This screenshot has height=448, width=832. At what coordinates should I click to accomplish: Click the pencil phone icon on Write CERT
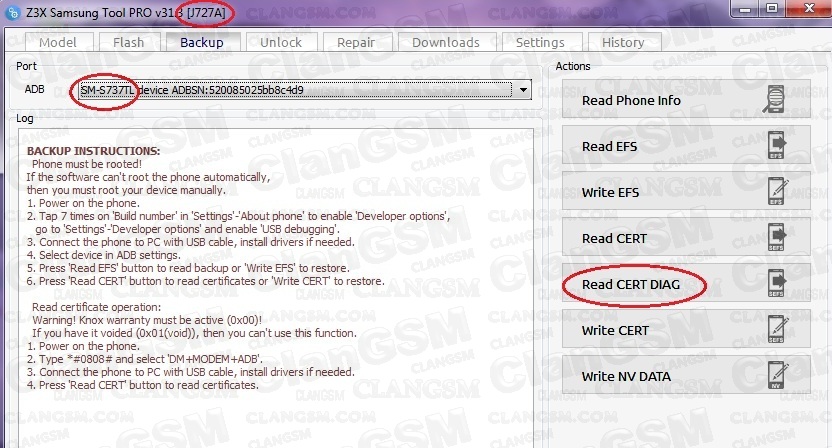pyautogui.click(x=777, y=329)
